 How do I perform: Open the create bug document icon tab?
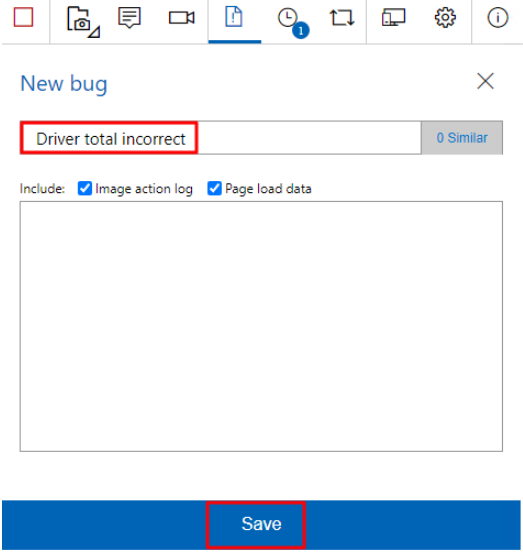pos(234,17)
